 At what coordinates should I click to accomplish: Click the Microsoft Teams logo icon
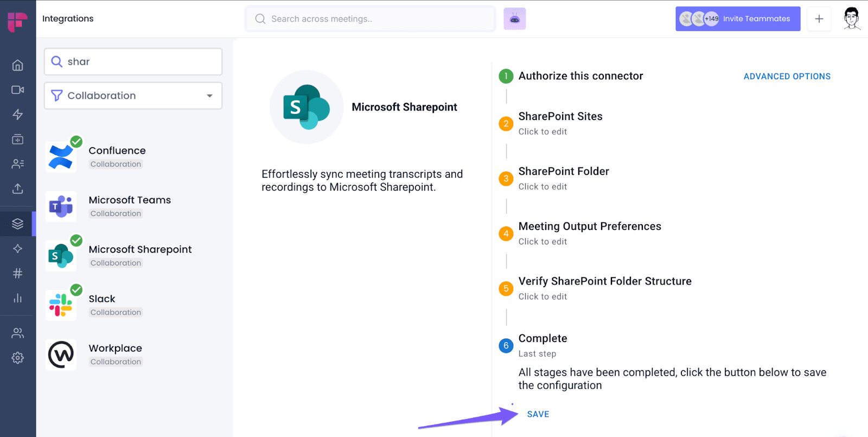(x=61, y=206)
